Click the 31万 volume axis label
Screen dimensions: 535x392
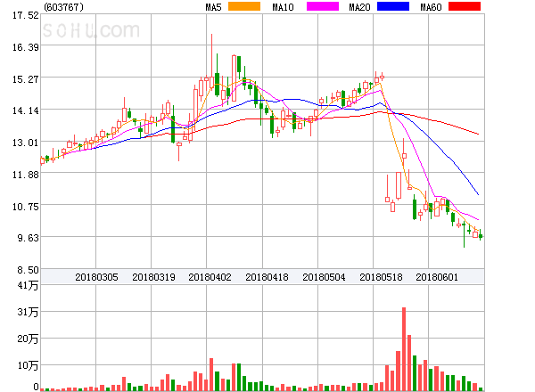[x=28, y=312]
